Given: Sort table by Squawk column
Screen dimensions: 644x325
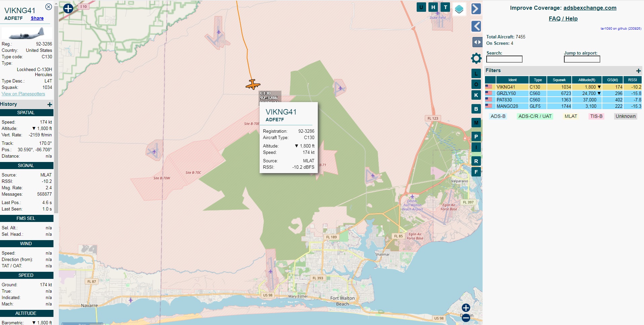Looking at the screenshot, I should tap(559, 80).
